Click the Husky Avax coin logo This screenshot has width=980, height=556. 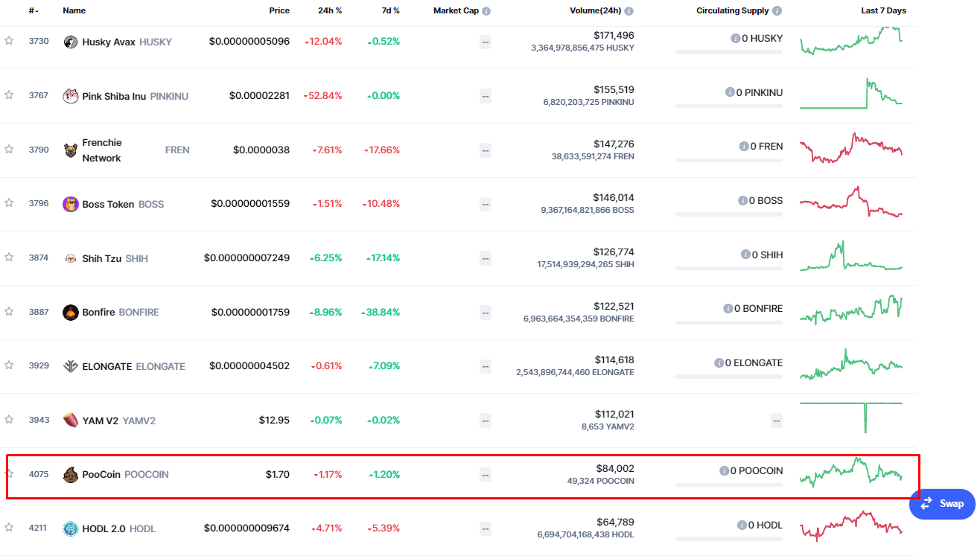coord(71,42)
